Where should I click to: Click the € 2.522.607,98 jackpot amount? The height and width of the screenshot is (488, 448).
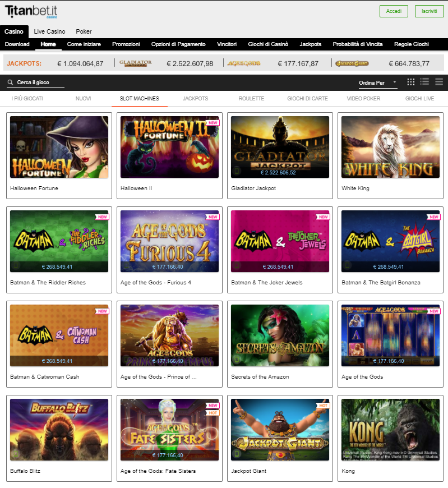[190, 64]
